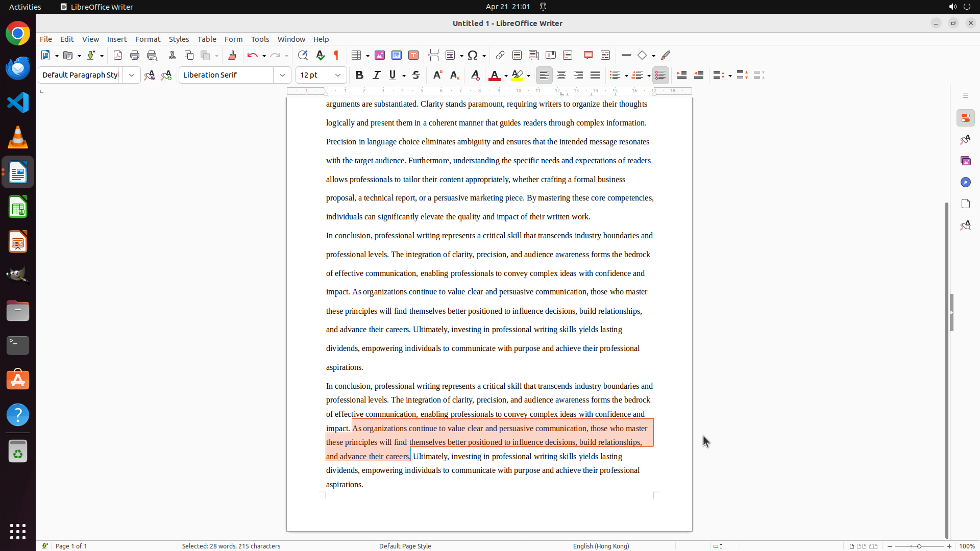Toggle Bold formatting
This screenshot has height=551, width=980.
(359, 75)
